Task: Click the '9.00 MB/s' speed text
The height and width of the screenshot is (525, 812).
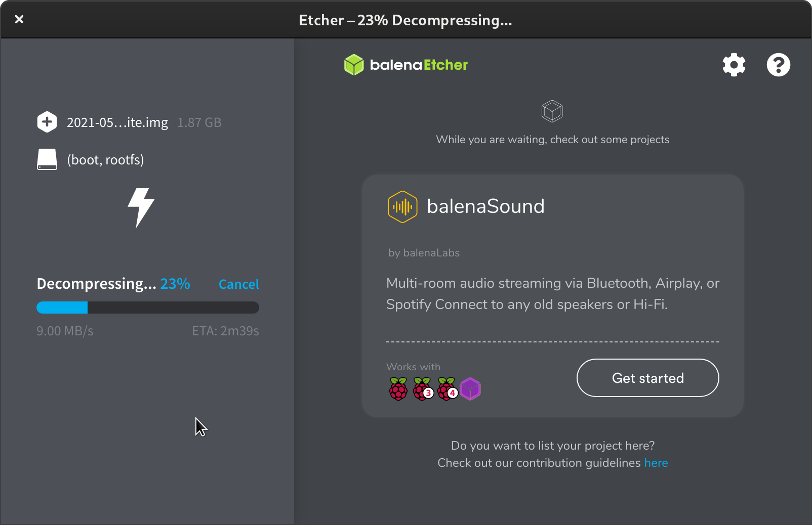Action: tap(65, 331)
